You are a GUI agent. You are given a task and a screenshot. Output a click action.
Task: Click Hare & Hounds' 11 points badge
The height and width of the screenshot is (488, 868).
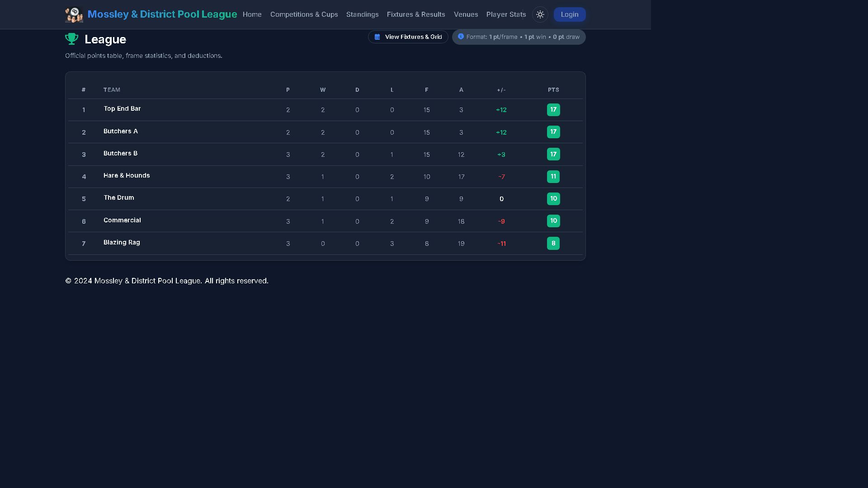click(x=553, y=177)
